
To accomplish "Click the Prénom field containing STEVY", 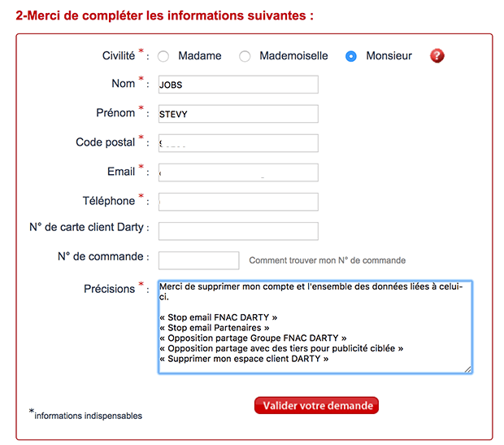I will click(238, 114).
